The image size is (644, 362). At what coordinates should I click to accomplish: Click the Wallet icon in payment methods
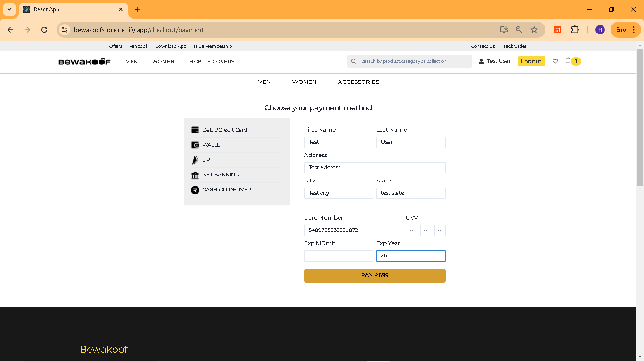pos(195,145)
